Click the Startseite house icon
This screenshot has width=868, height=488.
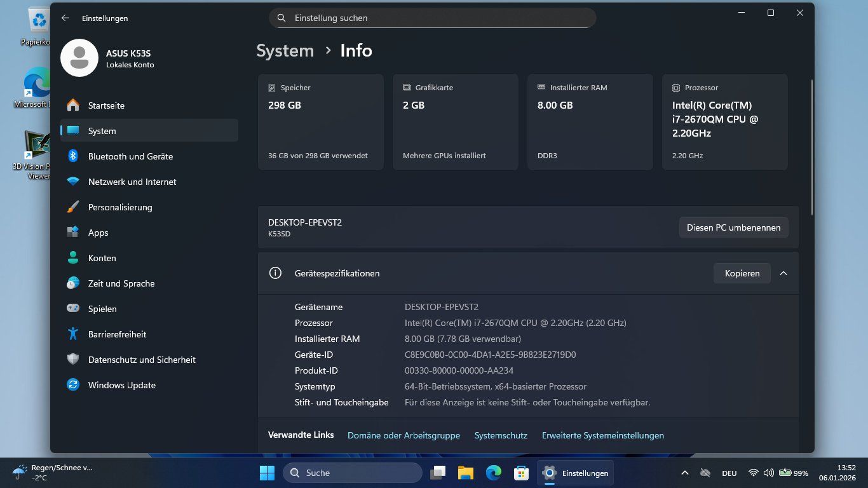[73, 105]
